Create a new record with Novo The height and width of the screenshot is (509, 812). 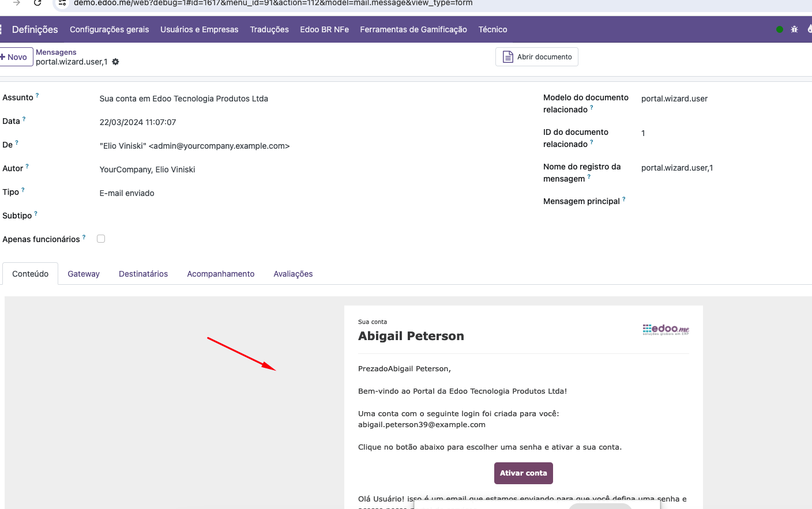16,57
